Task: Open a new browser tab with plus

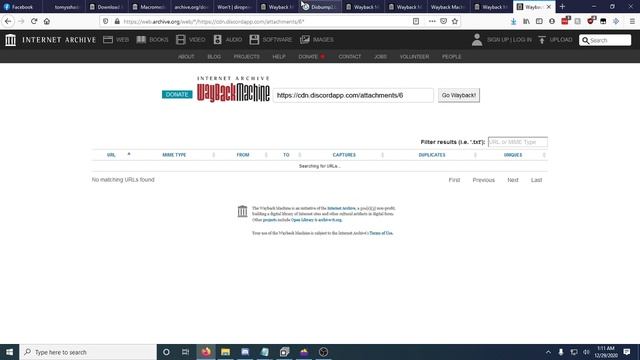Action: tap(562, 7)
